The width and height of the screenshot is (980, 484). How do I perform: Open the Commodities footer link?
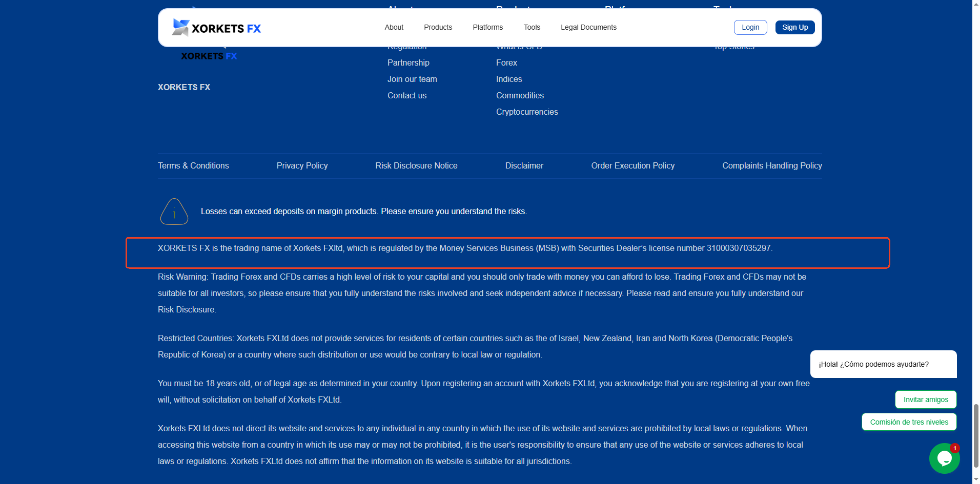click(520, 95)
